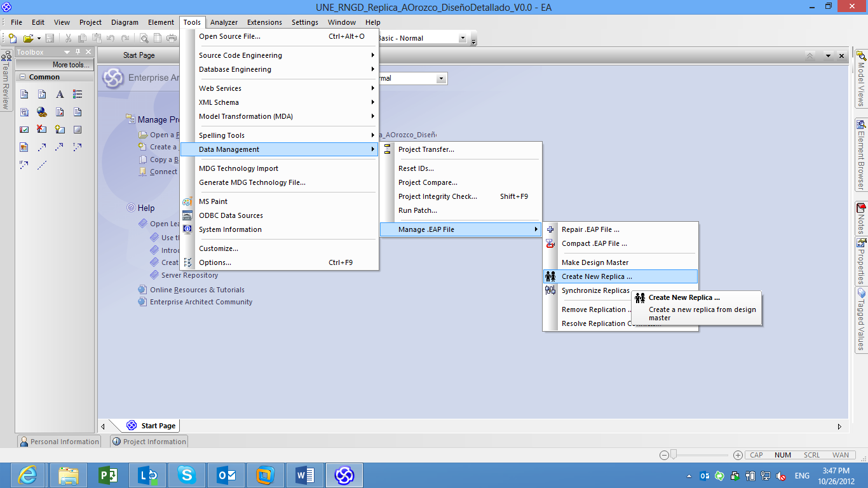The width and height of the screenshot is (868, 488).
Task: Select the Hyperlink globe tool in Toolbox
Action: 42,112
